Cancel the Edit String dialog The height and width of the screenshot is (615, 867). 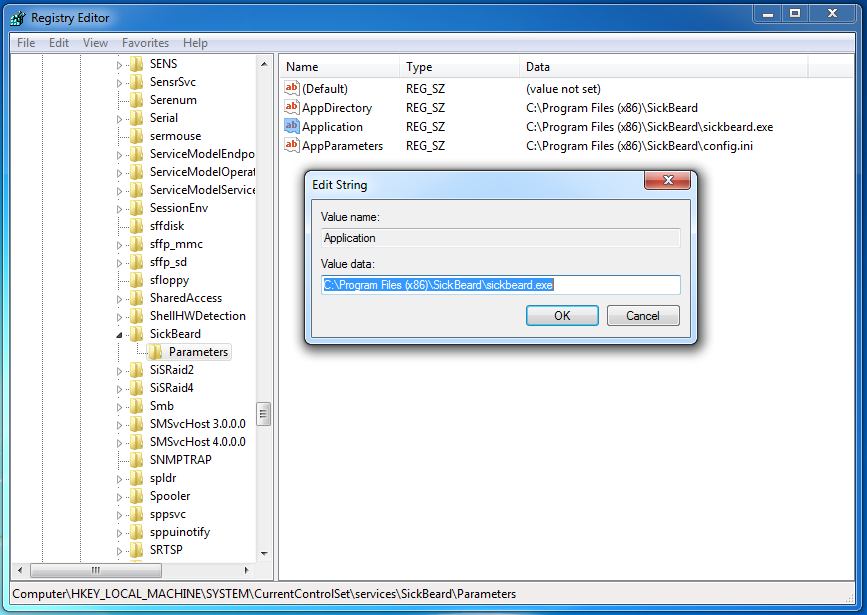pos(643,316)
